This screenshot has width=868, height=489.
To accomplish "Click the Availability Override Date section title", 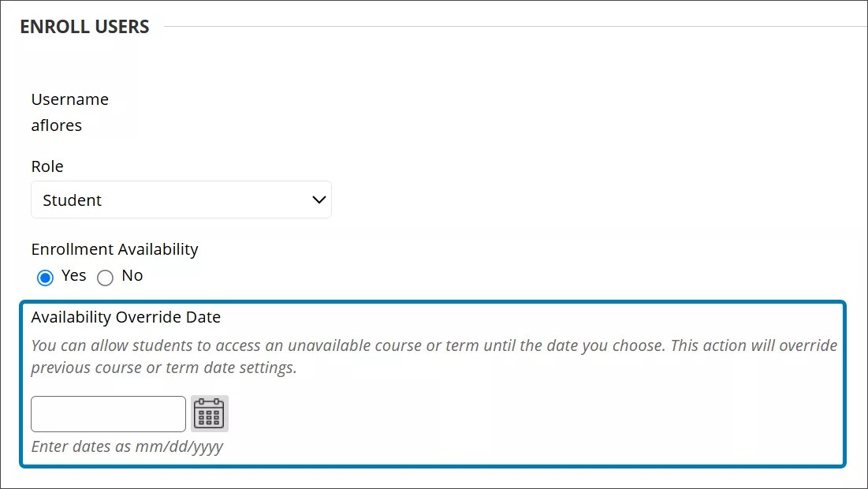I will pyautogui.click(x=127, y=316).
